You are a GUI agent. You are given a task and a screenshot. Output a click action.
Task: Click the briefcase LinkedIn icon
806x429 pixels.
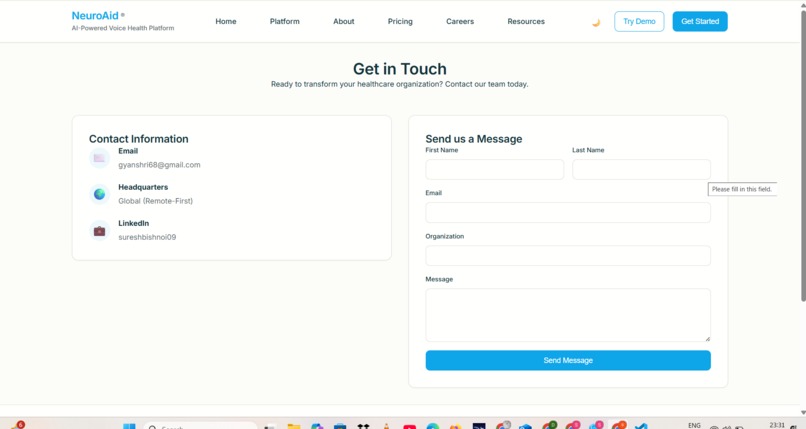[x=99, y=231]
